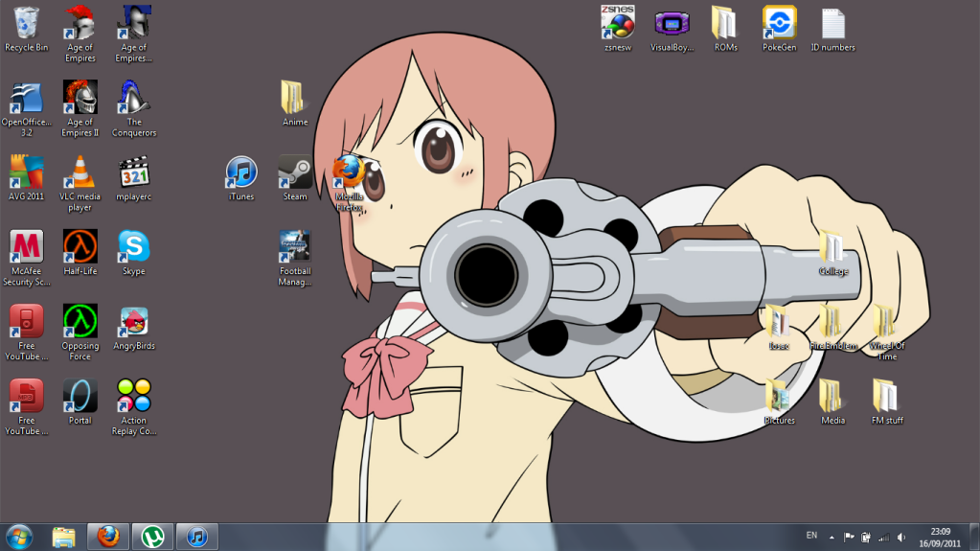Open the Windows Start menu
980x551 pixels.
(19, 537)
